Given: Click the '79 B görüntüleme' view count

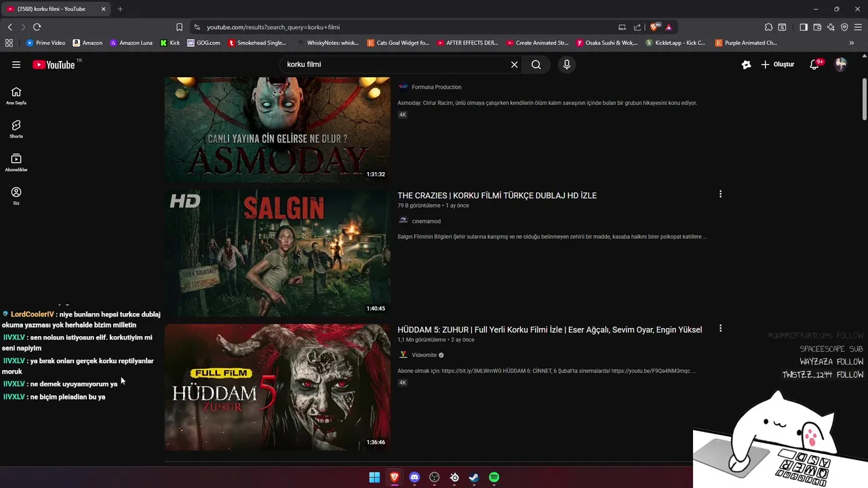Looking at the screenshot, I should [419, 205].
